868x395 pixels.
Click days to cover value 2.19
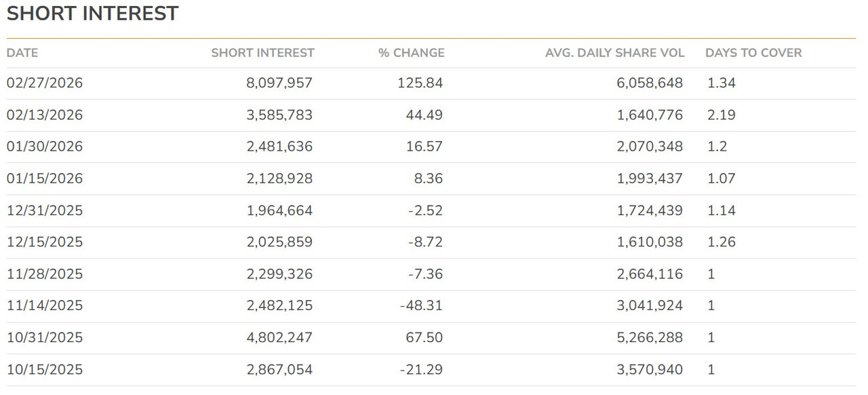722,115
